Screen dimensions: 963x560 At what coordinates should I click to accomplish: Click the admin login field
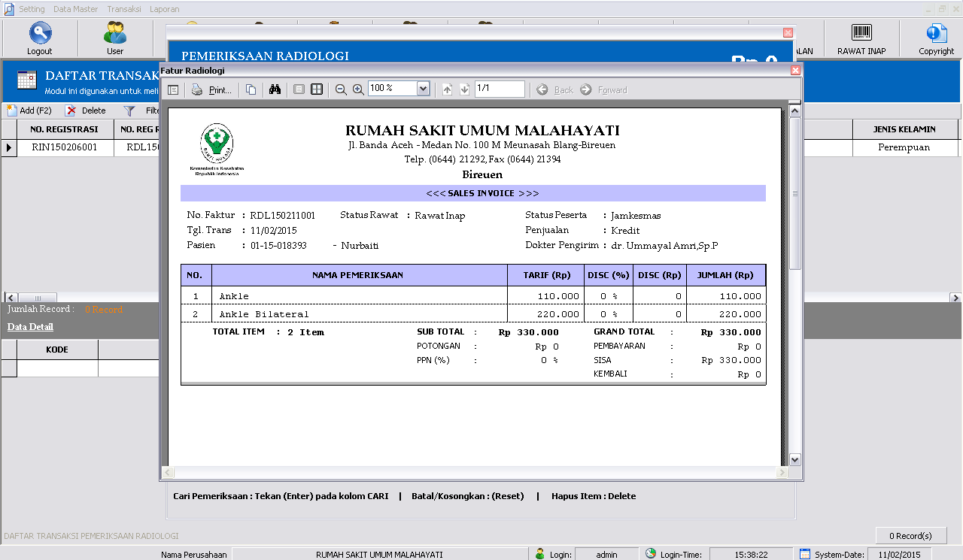pos(606,554)
